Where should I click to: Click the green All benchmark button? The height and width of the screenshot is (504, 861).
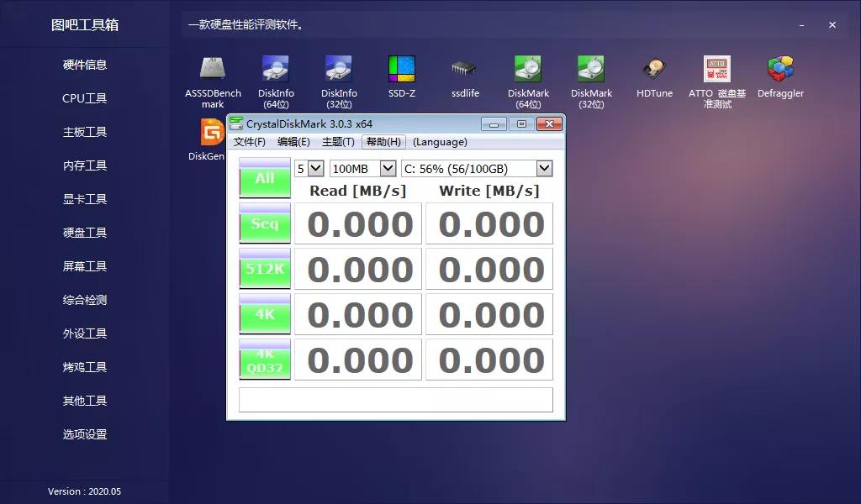[265, 178]
